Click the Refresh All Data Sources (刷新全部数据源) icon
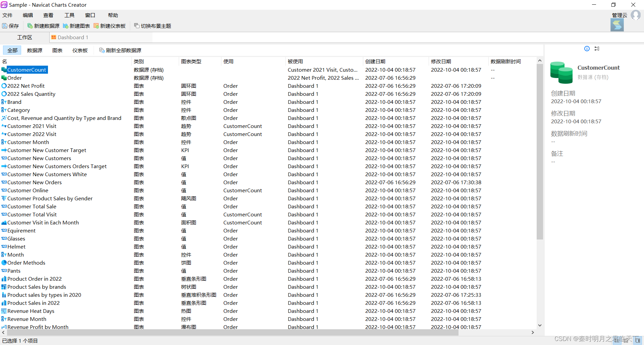Image resolution: width=644 pixels, height=345 pixels. [x=102, y=50]
